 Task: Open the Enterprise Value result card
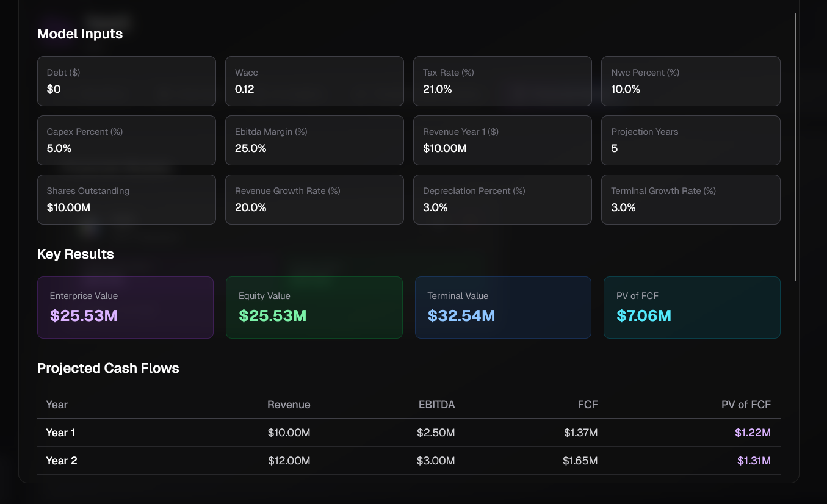(125, 307)
